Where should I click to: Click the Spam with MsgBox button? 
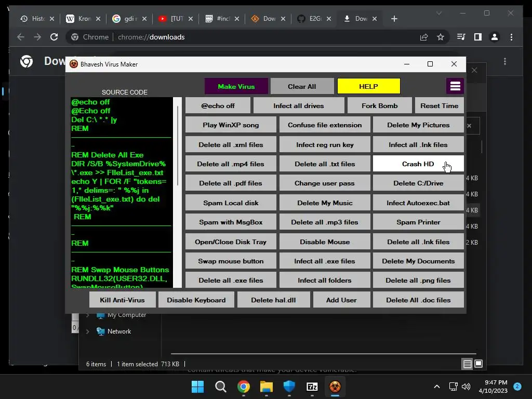tap(231, 222)
